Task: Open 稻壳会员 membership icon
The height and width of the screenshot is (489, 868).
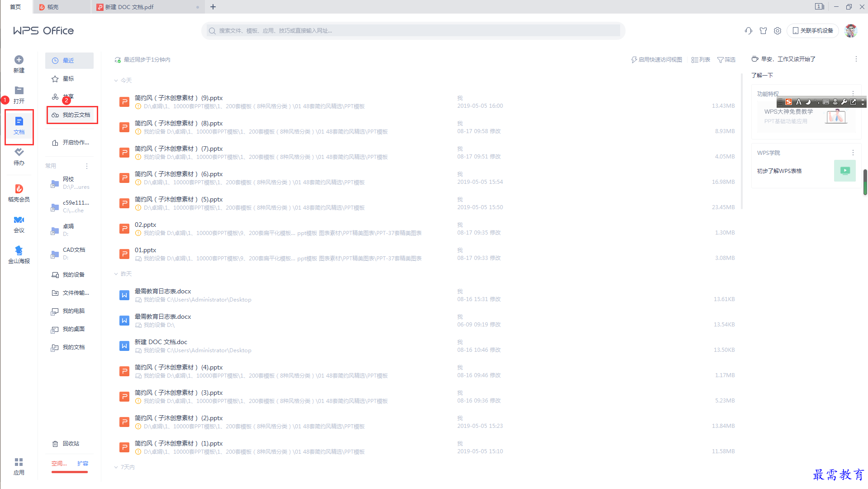Action: point(19,189)
